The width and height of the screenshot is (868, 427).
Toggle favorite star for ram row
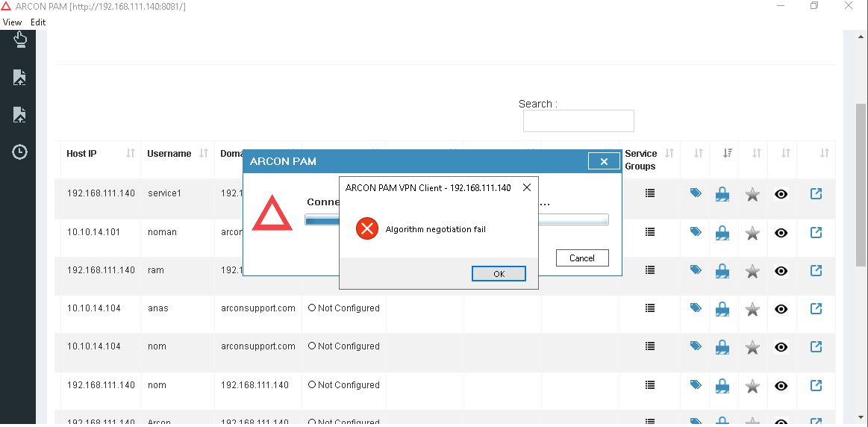(752, 271)
